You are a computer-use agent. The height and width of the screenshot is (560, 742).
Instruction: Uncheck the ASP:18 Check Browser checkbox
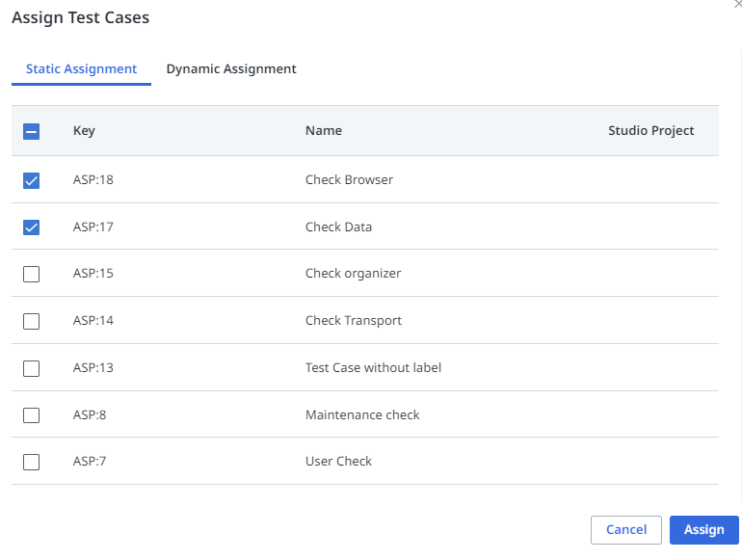click(x=31, y=180)
